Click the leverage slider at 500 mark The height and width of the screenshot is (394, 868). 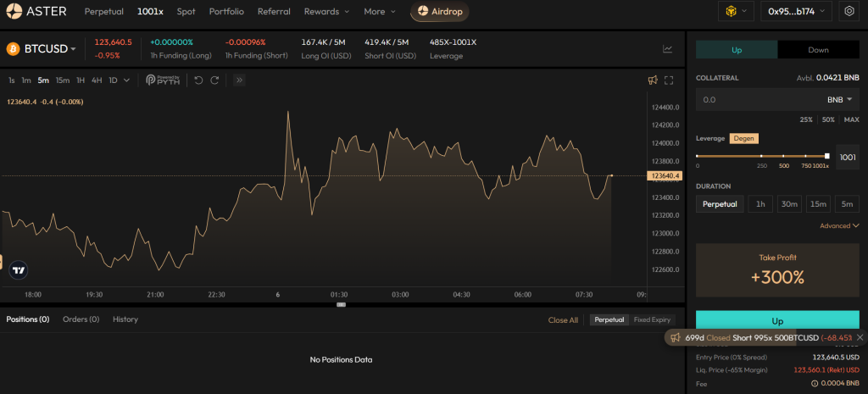[x=783, y=156]
